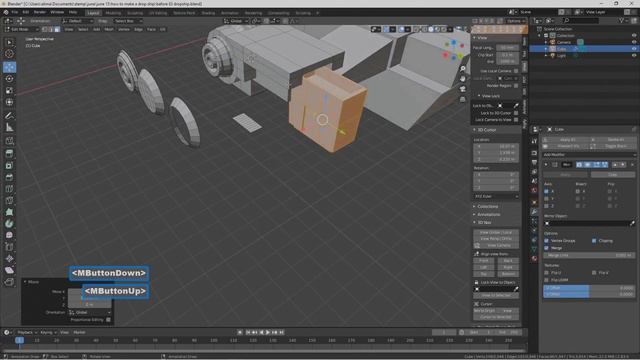640x360 pixels.
Task: Toggle mirror modifier Clipping checkbox
Action: (594, 241)
